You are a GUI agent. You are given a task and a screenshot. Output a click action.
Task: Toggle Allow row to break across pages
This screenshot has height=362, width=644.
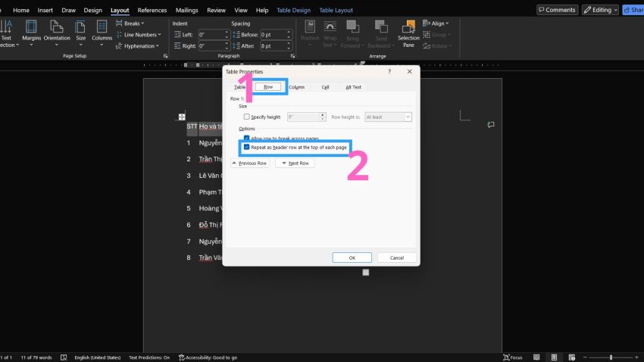246,138
